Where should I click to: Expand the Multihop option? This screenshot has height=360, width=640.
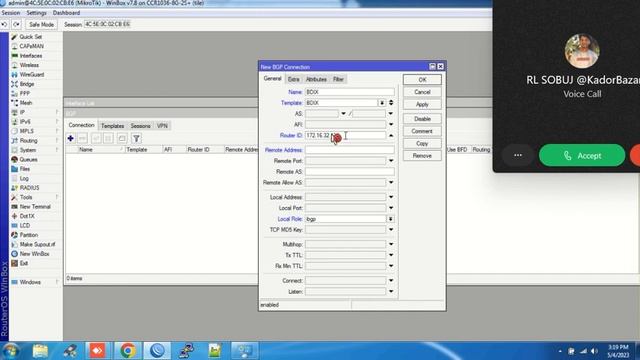tap(391, 244)
